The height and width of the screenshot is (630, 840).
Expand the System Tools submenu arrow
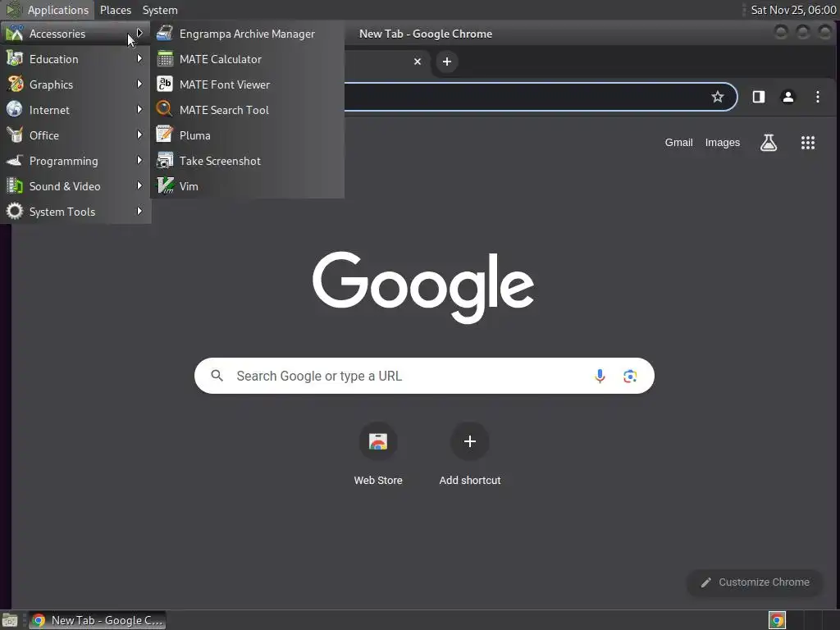[x=139, y=211]
